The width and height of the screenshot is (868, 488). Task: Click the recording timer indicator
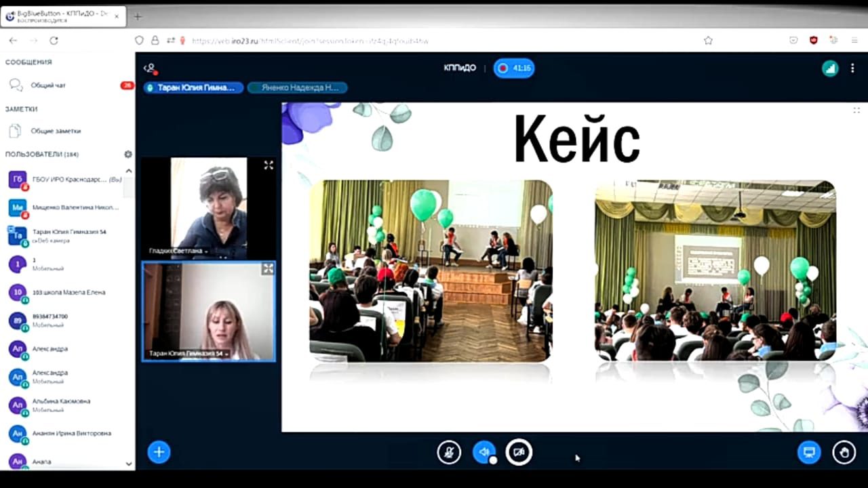(x=514, y=68)
